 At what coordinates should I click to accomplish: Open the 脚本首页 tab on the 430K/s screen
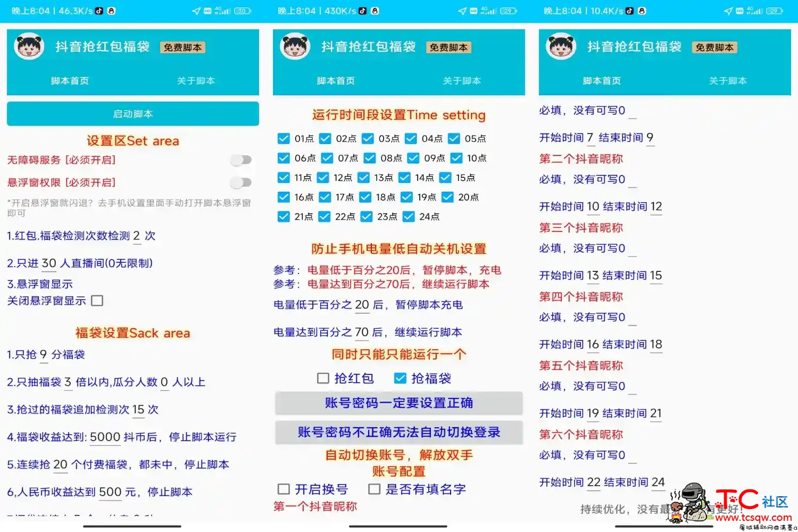coord(336,81)
